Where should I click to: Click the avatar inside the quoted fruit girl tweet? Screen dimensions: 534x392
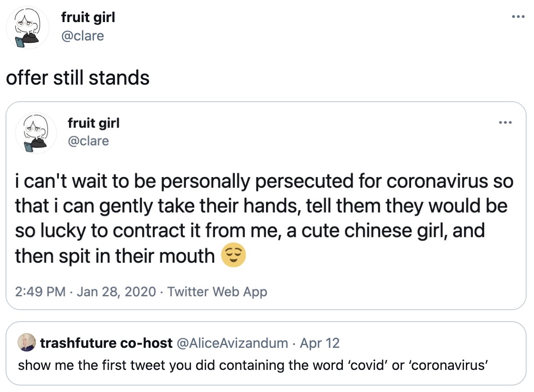click(36, 133)
